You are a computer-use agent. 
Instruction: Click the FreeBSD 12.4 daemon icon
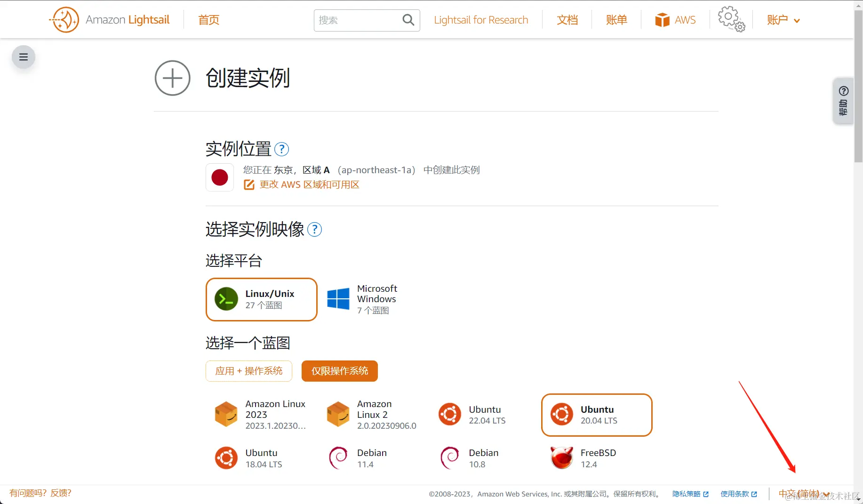coord(562,458)
